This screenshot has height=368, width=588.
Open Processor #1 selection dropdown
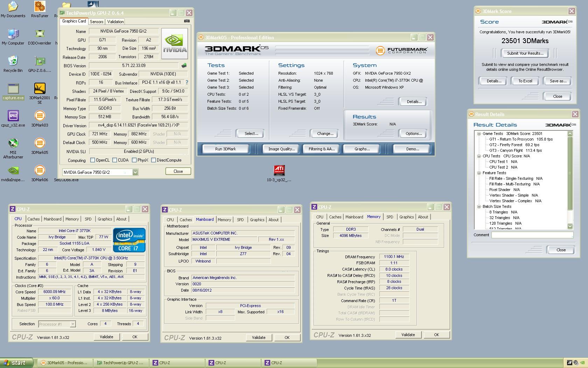[73, 324]
